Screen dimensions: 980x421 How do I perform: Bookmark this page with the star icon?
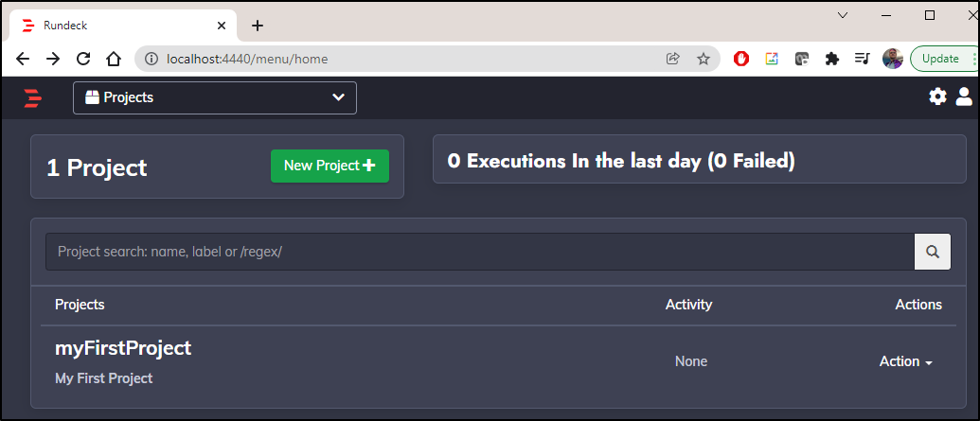pyautogui.click(x=704, y=60)
